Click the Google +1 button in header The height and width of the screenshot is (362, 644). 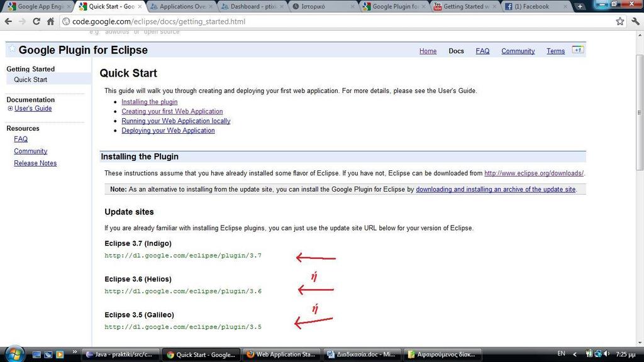click(x=578, y=50)
